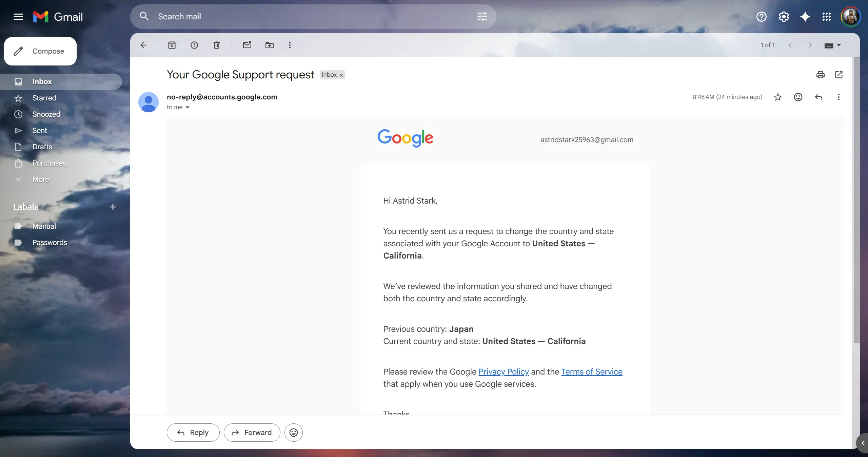Viewport: 868px width, 457px height.
Task: Open the Gemini sparkle icon
Action: click(x=805, y=17)
